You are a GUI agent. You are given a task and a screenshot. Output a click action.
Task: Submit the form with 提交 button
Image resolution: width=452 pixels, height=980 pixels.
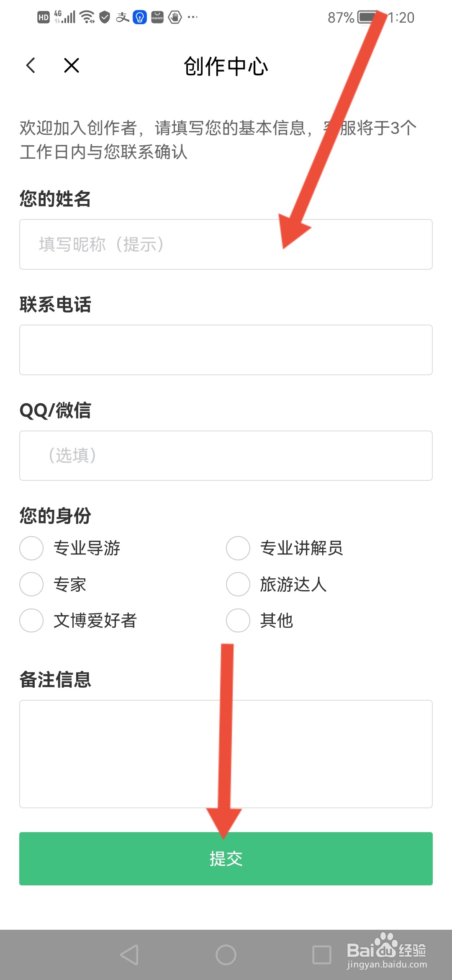click(226, 859)
